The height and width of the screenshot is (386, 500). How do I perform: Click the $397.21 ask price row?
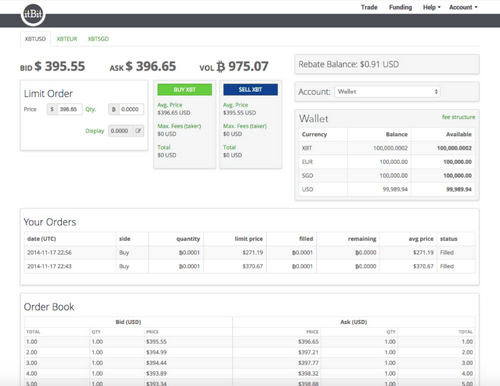point(354,352)
